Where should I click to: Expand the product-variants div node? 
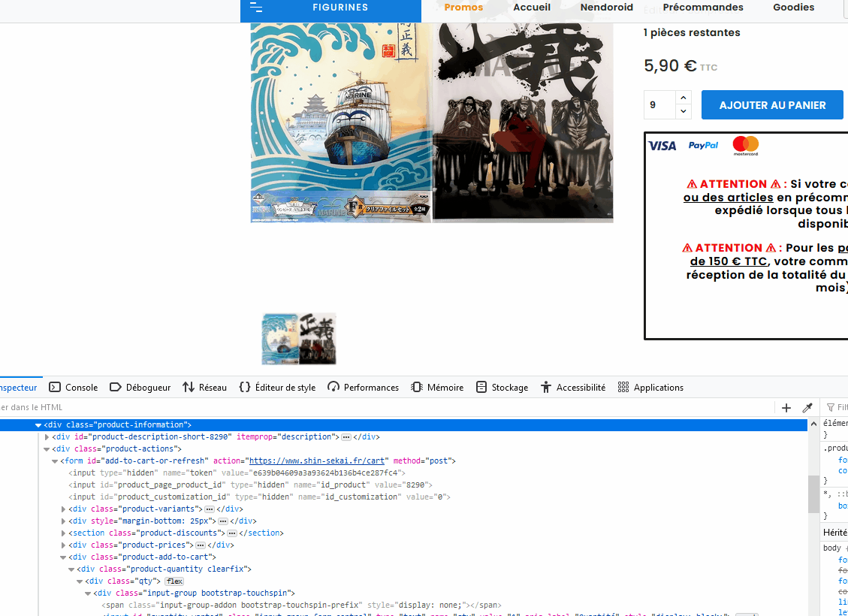[64, 509]
